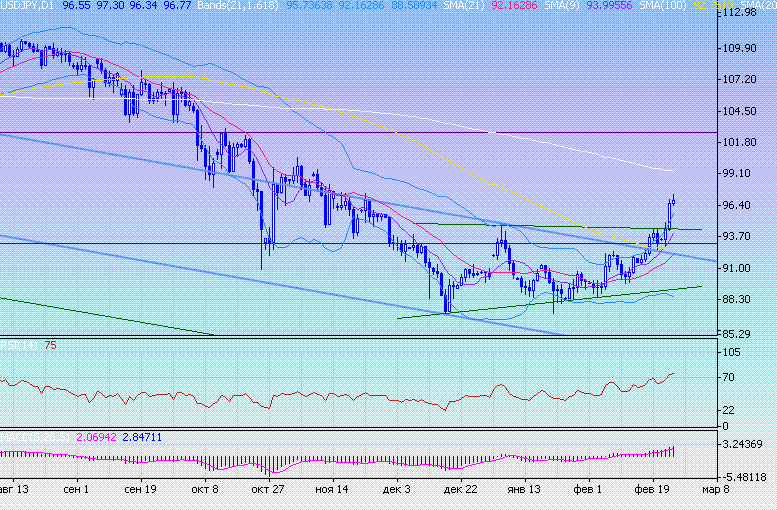The height and width of the screenshot is (510, 777).
Task: Click the сен 19 date on time axis
Action: [x=141, y=490]
